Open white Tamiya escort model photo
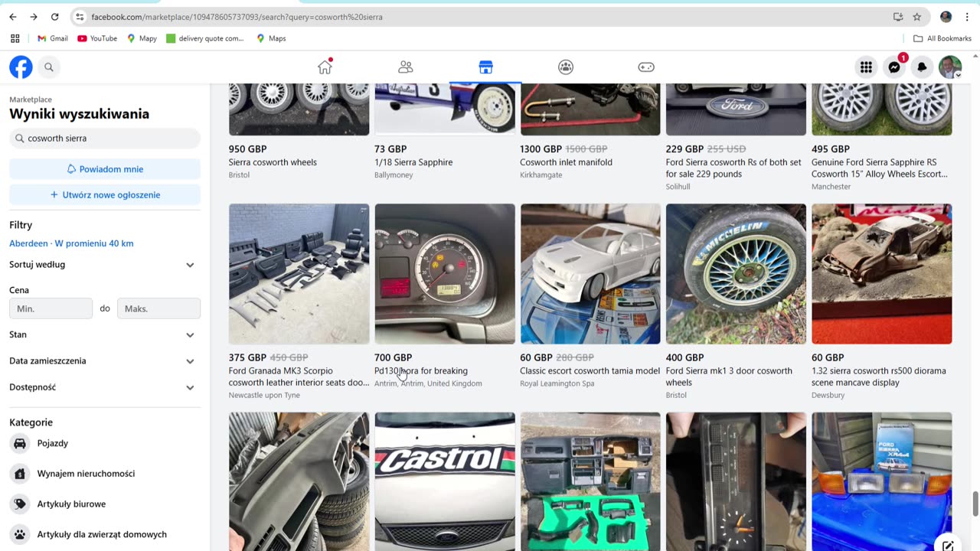Screen dimensions: 980x551 (x=590, y=274)
